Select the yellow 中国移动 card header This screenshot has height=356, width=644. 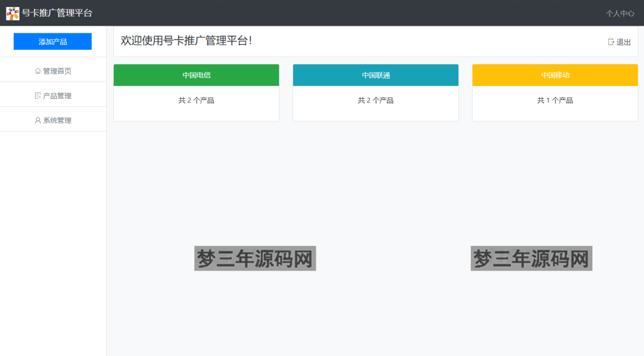tap(555, 75)
